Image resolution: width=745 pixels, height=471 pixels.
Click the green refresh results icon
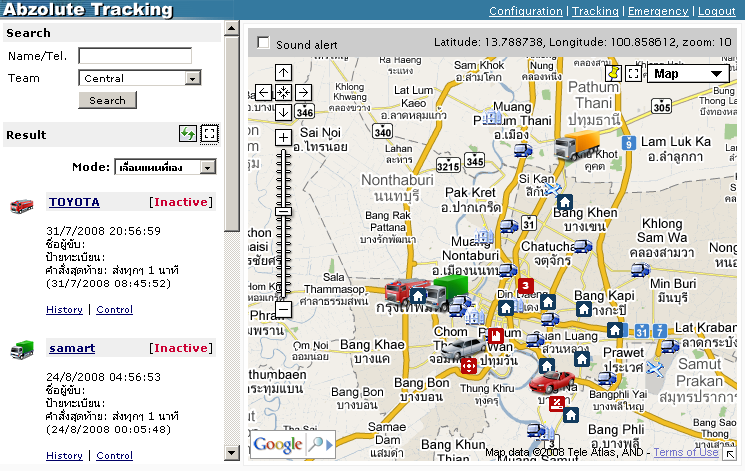tap(188, 134)
